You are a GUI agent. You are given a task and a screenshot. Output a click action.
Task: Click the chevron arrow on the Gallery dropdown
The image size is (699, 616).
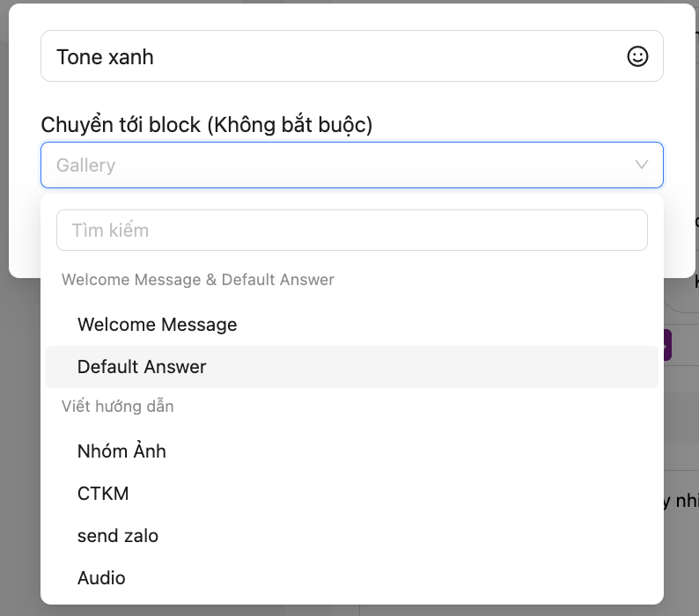tap(642, 165)
